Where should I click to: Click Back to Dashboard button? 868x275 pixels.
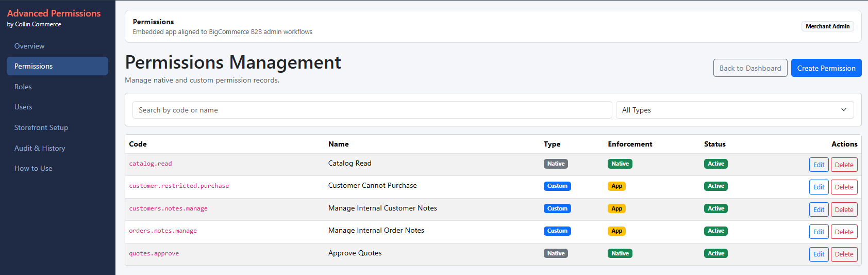coord(750,68)
